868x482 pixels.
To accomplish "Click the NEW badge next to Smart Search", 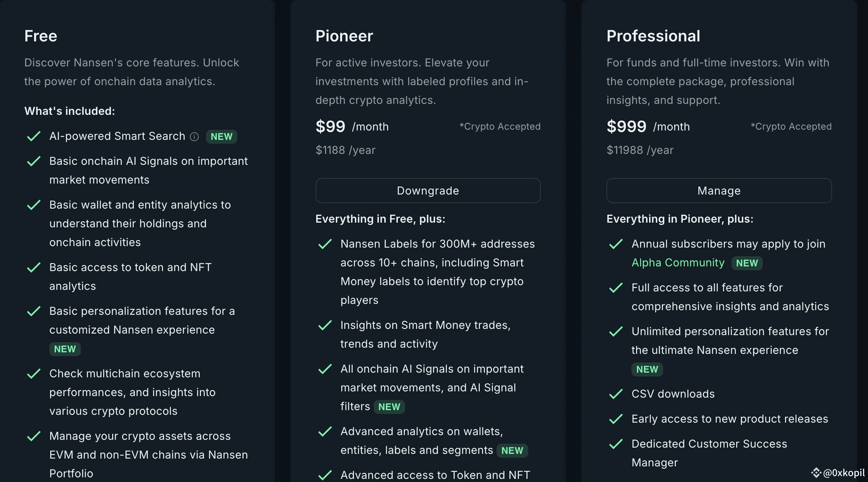I will [x=221, y=137].
